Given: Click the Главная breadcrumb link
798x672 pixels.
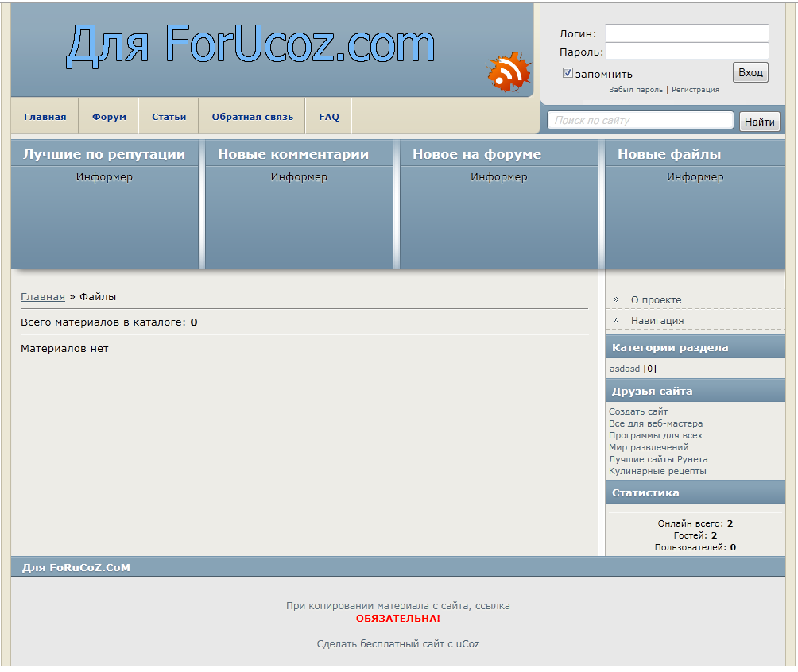Looking at the screenshot, I should click(43, 296).
